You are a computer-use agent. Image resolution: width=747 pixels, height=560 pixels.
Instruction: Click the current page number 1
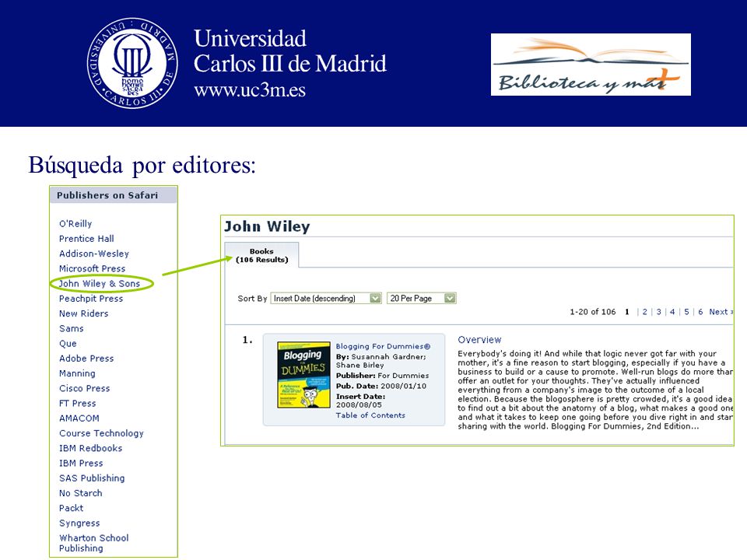click(x=627, y=312)
